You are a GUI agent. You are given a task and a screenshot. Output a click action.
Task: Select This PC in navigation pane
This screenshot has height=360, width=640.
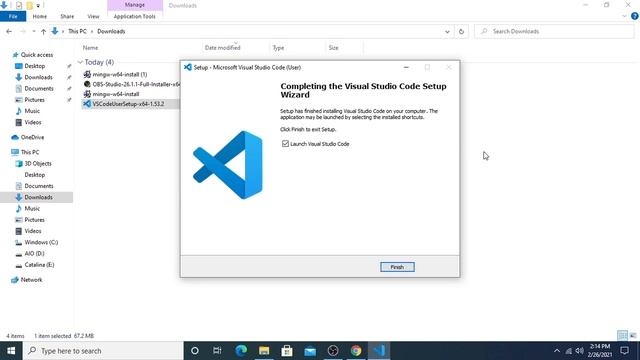(x=30, y=152)
